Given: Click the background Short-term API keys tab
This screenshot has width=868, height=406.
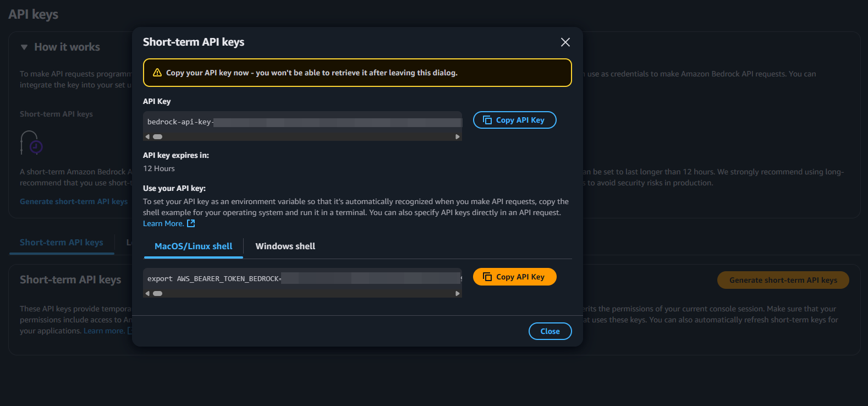Looking at the screenshot, I should (x=62, y=243).
